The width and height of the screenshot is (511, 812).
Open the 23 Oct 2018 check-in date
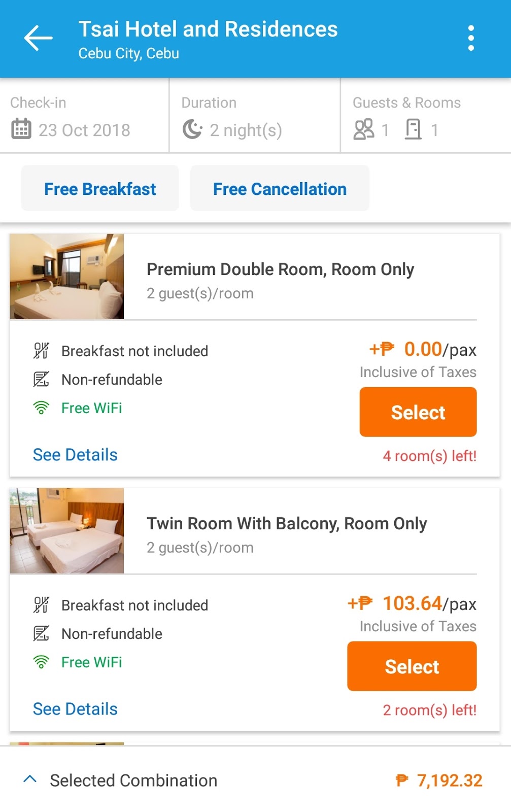pyautogui.click(x=84, y=130)
